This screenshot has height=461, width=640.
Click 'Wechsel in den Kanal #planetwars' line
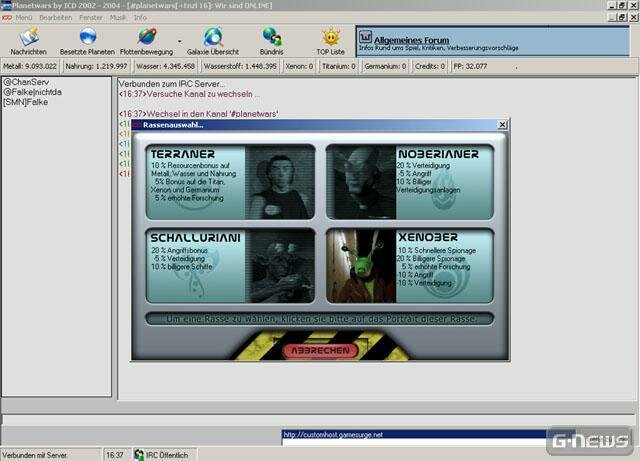[x=199, y=114]
